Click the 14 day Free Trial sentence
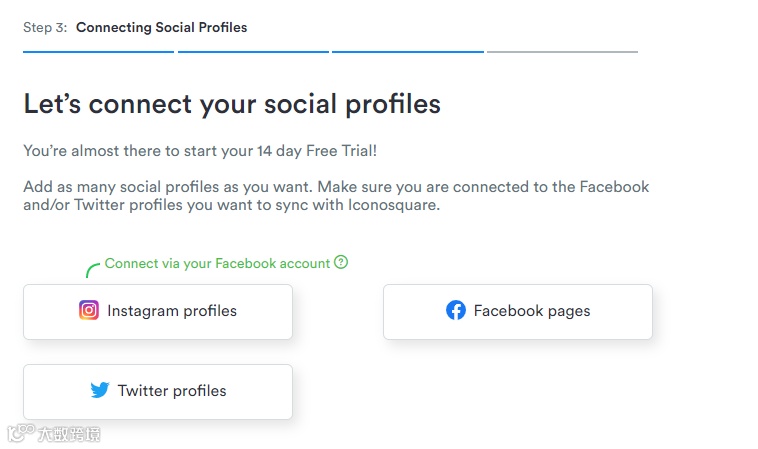Screen dimensions: 758x449 tap(200, 151)
